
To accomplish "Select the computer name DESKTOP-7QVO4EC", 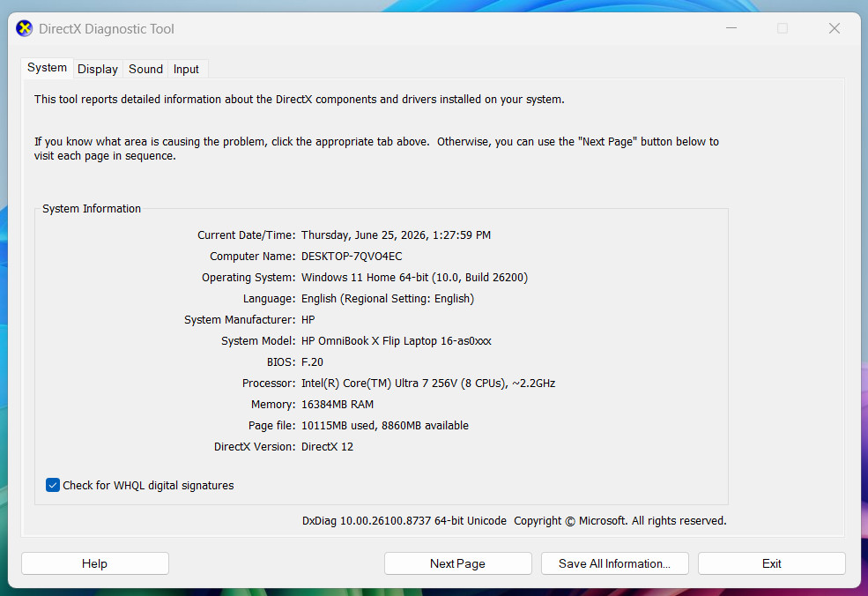I will click(x=352, y=257).
